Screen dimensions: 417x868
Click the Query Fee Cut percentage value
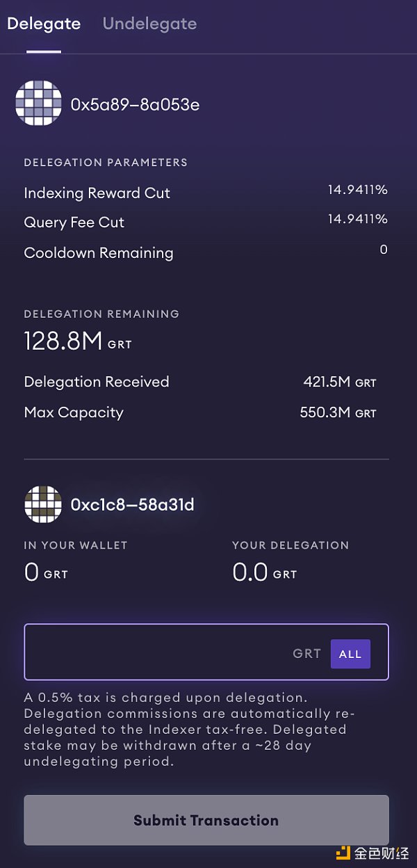point(358,219)
